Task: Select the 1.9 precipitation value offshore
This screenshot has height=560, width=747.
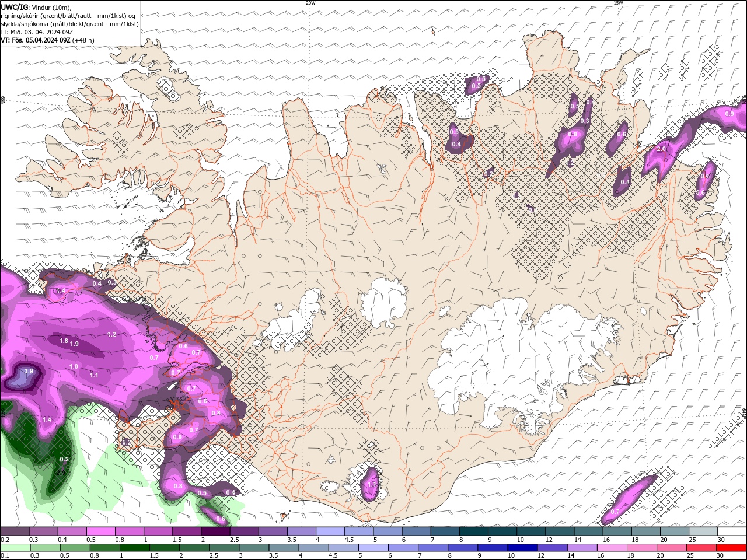Action: [x=74, y=344]
